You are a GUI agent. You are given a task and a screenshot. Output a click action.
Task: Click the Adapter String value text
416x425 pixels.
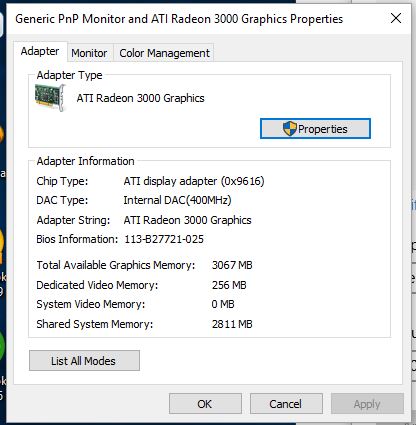(187, 220)
